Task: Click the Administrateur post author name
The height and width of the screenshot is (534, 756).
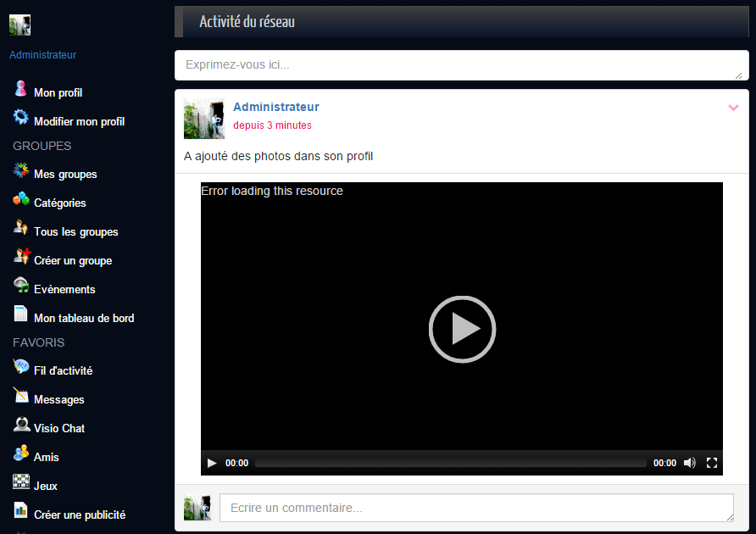Action: pos(275,107)
